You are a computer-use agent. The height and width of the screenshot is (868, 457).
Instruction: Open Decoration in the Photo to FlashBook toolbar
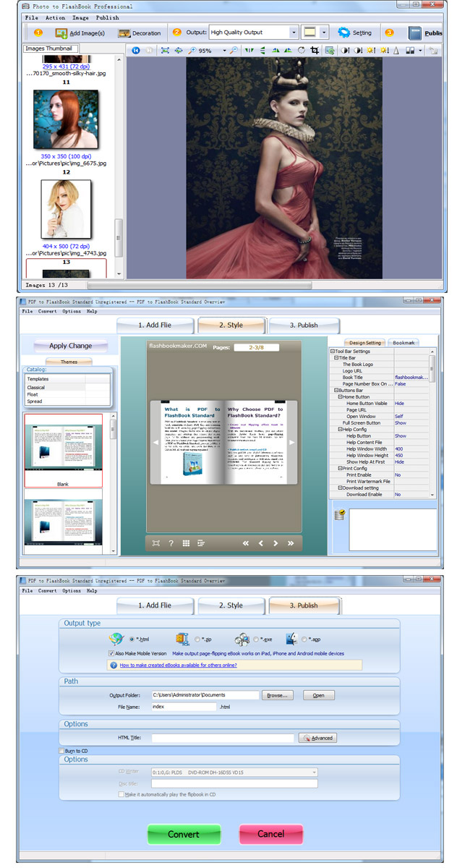coord(138,33)
